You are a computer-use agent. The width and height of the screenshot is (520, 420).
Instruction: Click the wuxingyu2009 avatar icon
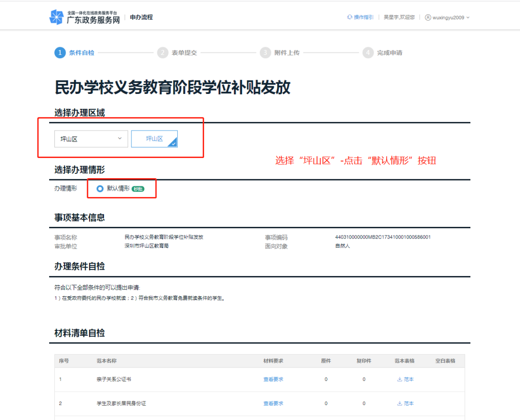click(428, 16)
